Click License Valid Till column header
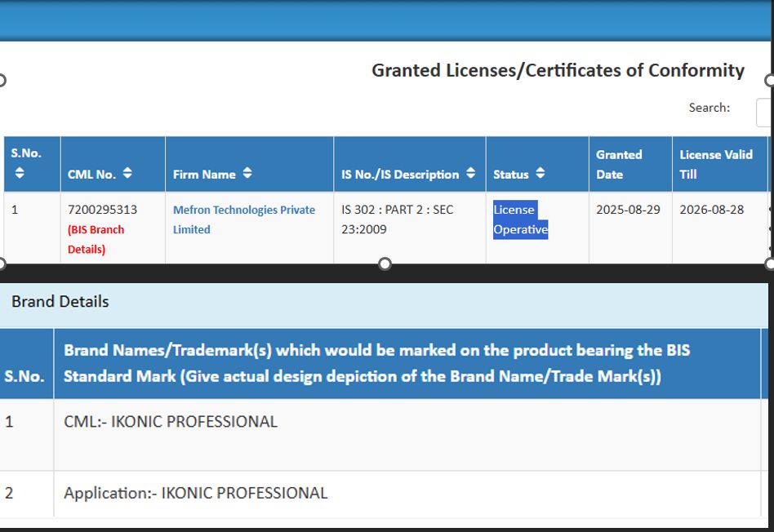Screen dimensions: 774x532 (716, 164)
